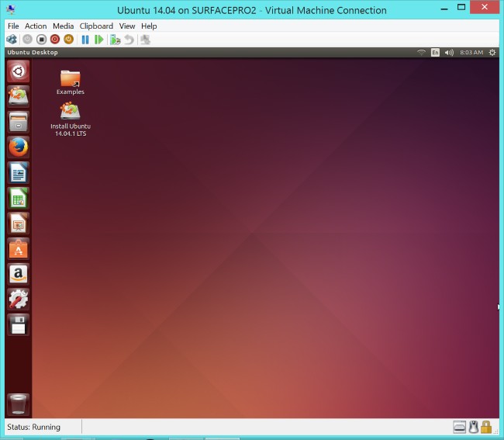This screenshot has width=504, height=440.
Task: Click the Status: Running text
Action: tap(34, 427)
